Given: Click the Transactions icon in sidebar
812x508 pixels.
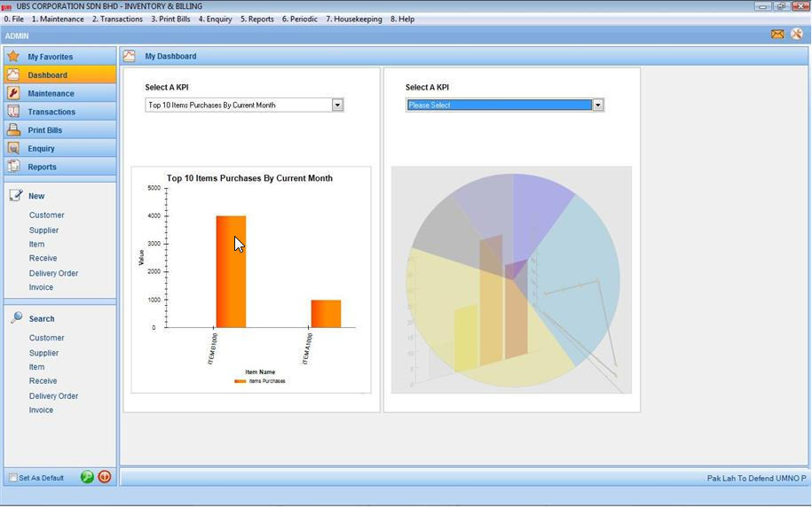Looking at the screenshot, I should click(x=13, y=111).
